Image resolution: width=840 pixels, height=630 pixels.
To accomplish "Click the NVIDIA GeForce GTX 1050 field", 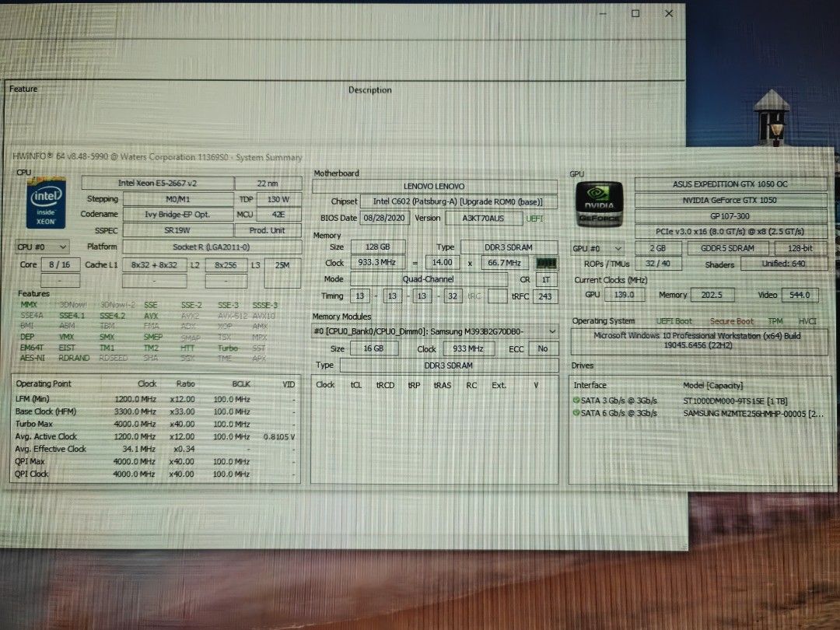I will click(730, 201).
